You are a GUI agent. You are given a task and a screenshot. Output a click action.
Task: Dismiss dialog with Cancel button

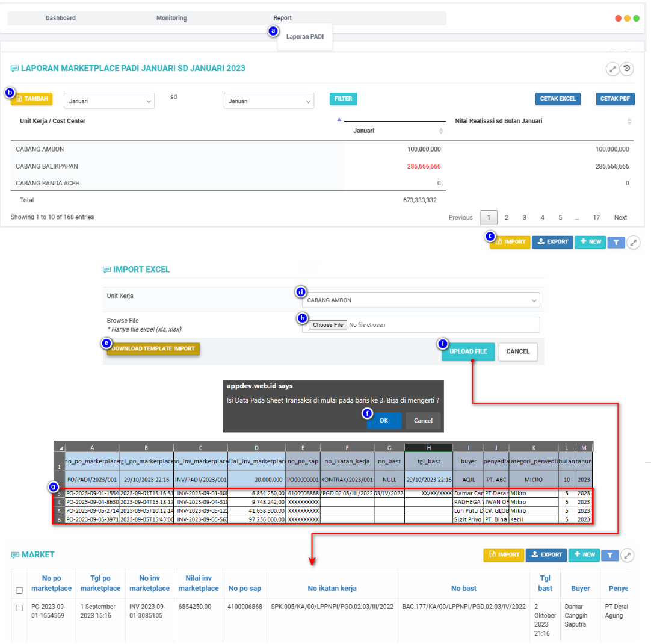tap(423, 421)
